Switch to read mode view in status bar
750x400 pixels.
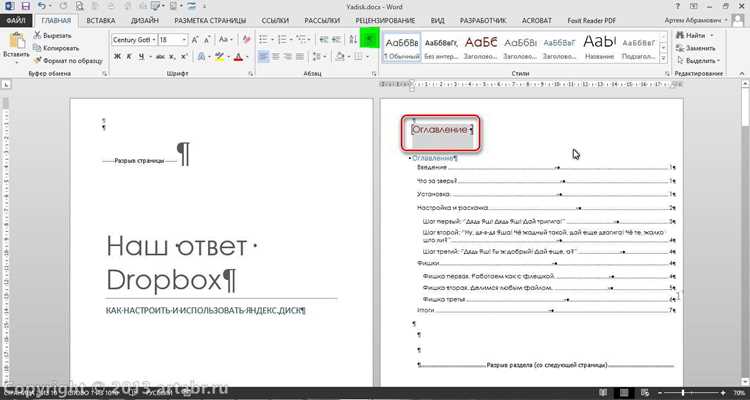coord(605,393)
